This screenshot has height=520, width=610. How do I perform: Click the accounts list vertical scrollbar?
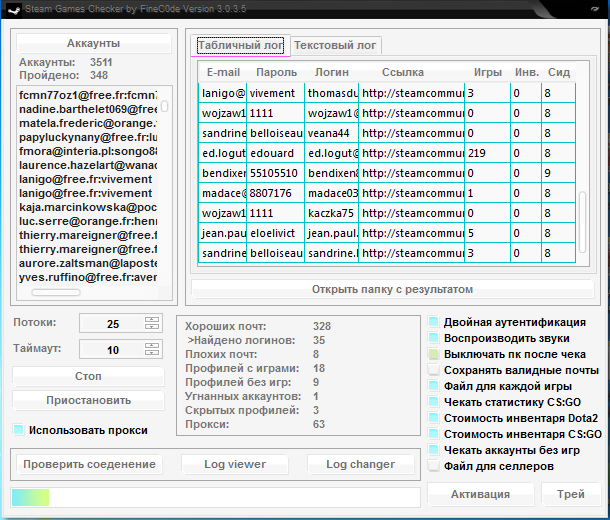click(x=165, y=106)
